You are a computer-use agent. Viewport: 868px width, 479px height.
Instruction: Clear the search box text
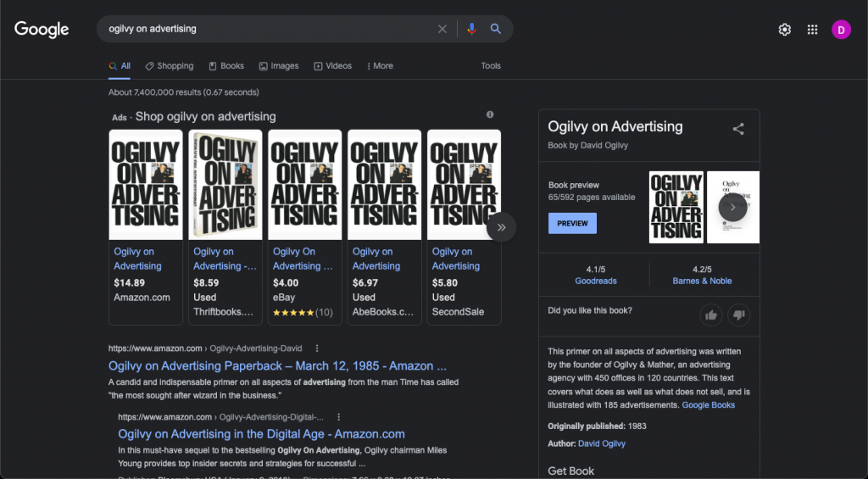coord(442,29)
